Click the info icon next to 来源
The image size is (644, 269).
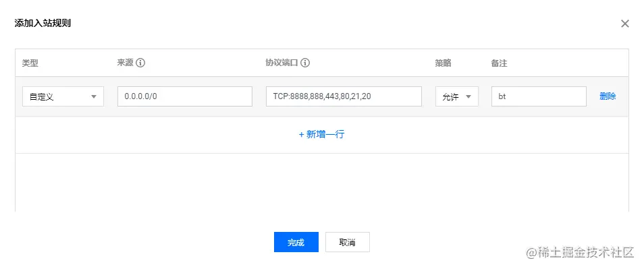pos(141,63)
